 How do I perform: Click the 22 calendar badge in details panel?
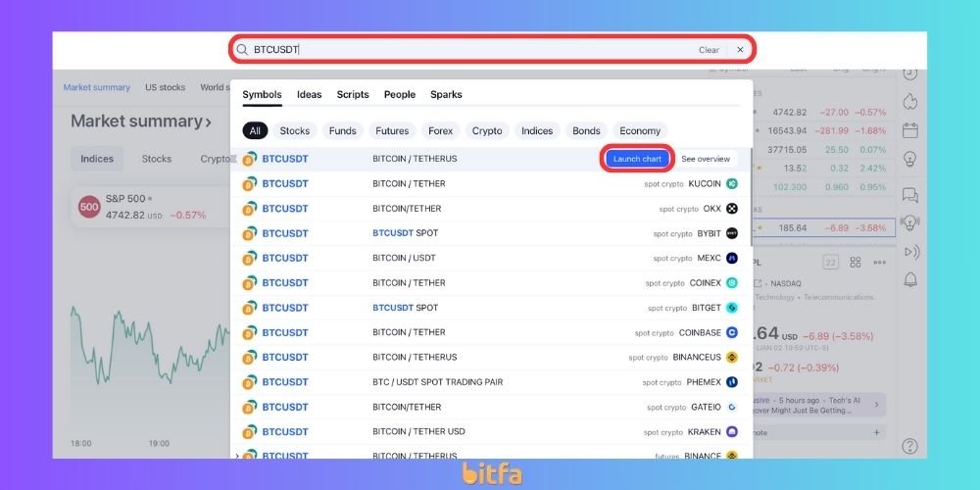[830, 263]
